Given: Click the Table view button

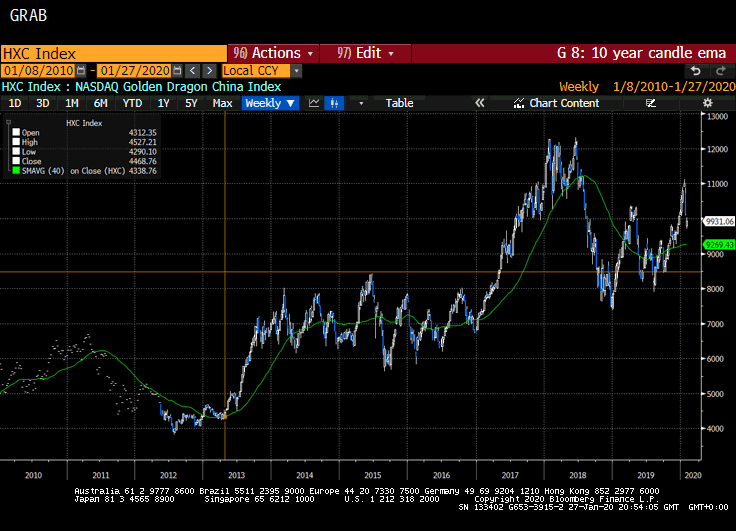Looking at the screenshot, I should [x=399, y=103].
